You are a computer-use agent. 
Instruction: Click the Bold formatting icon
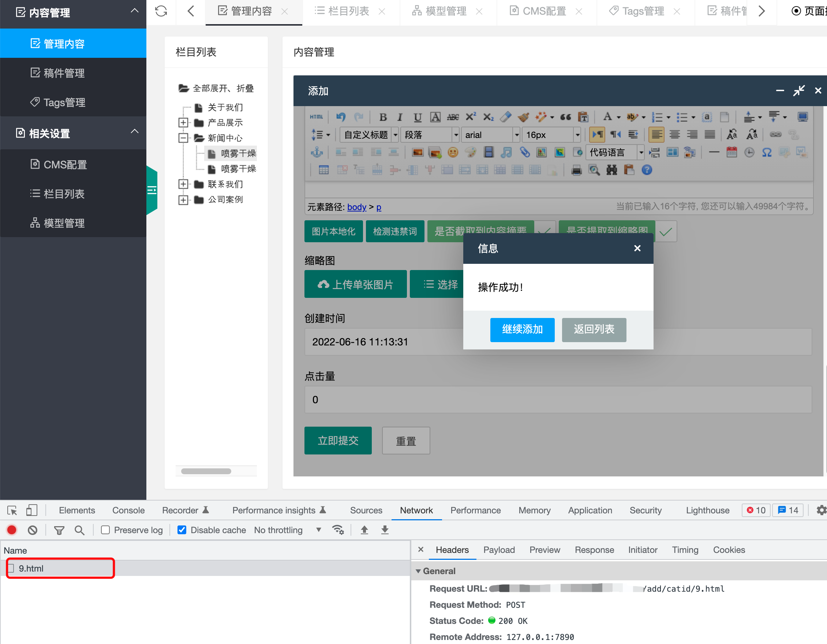tap(383, 117)
